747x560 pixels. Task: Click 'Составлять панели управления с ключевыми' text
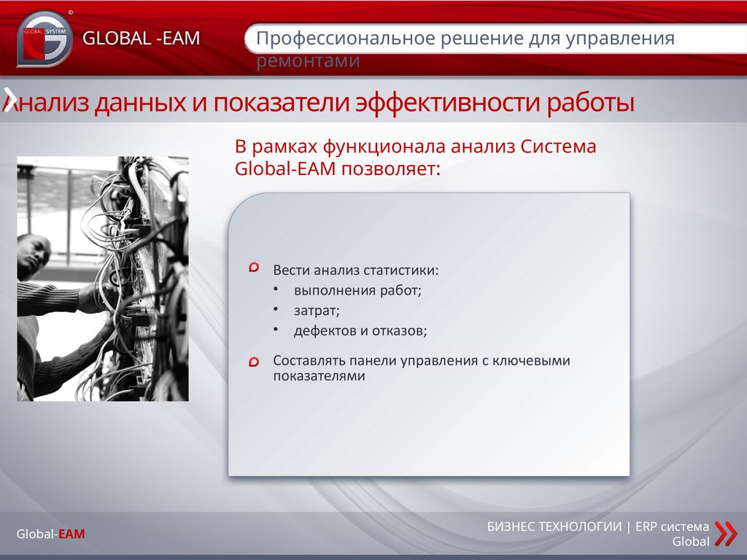(x=422, y=360)
